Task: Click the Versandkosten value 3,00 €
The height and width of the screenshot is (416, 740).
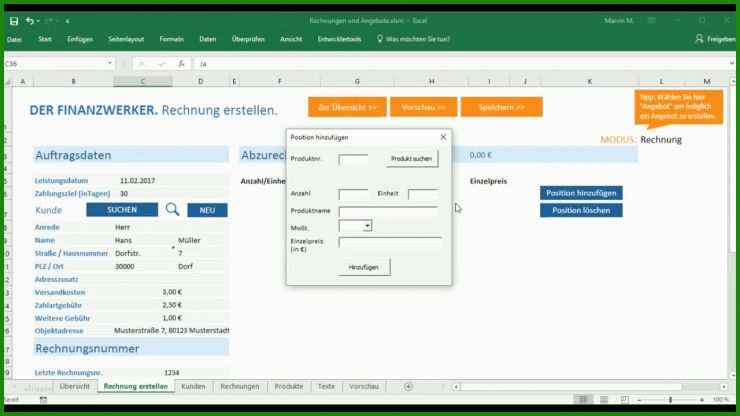Action: [x=172, y=292]
